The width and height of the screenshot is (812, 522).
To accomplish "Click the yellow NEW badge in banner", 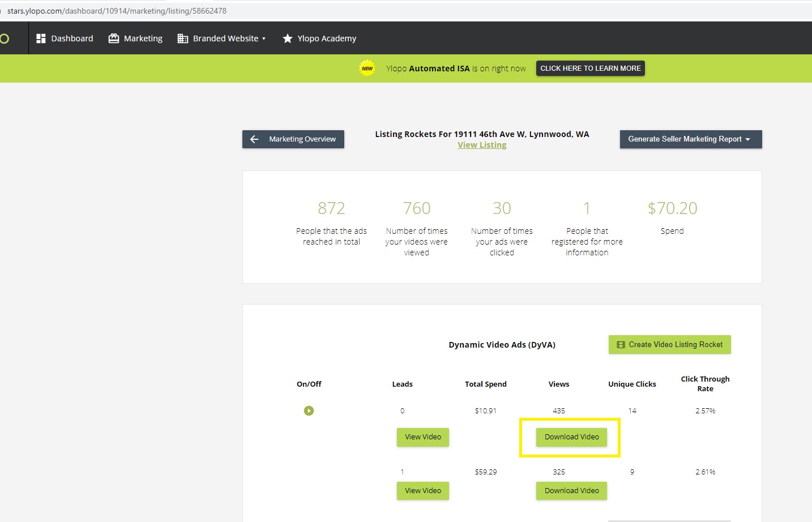I will click(367, 69).
